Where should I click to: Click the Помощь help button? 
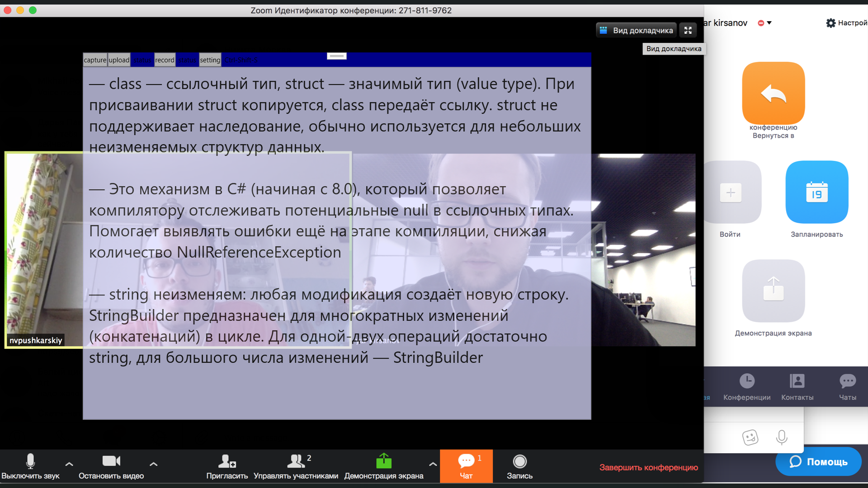[818, 461]
